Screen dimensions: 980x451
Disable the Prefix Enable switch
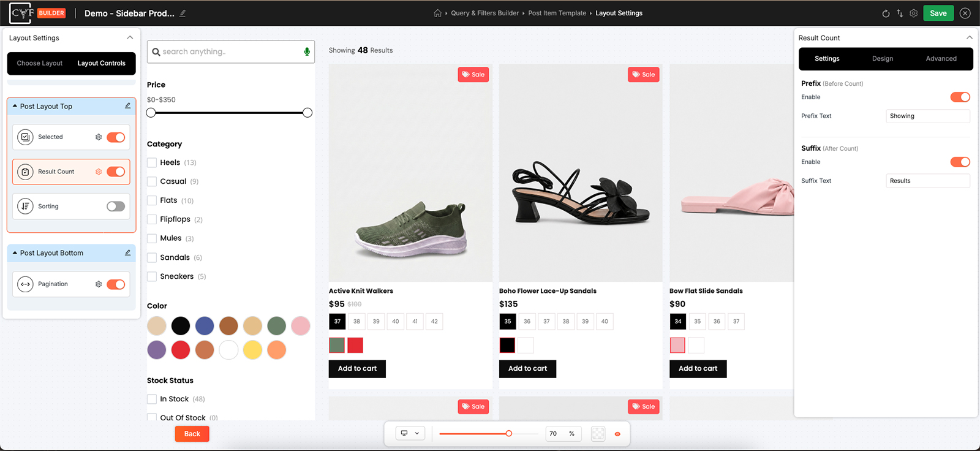960,97
